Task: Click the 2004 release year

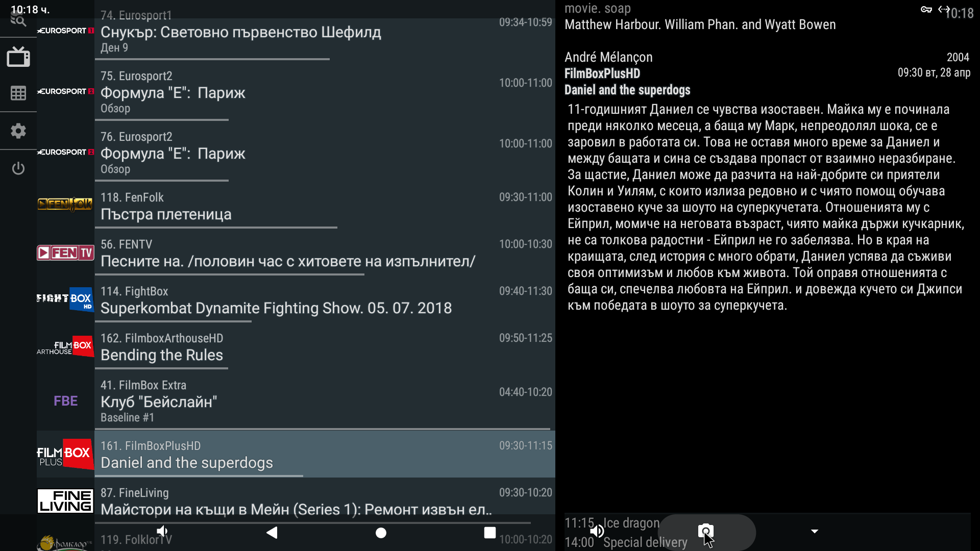Action: [x=958, y=57]
